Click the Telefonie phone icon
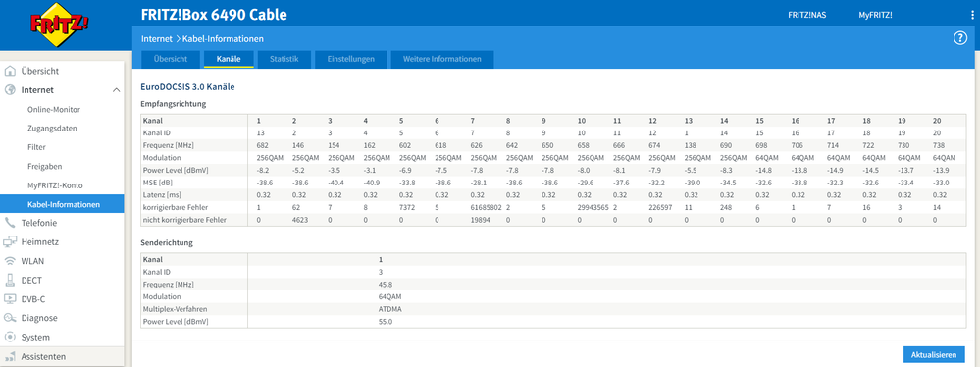 tap(10, 223)
